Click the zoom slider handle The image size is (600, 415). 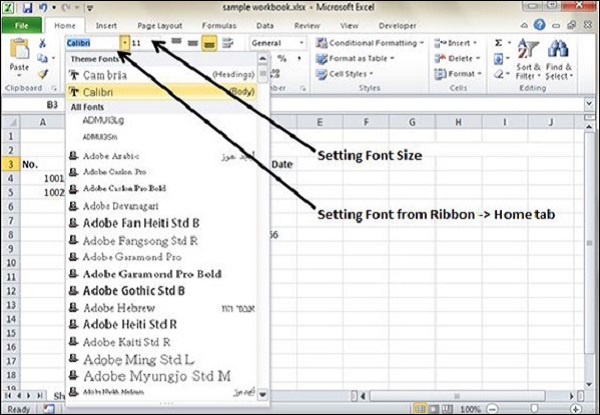[x=534, y=409]
